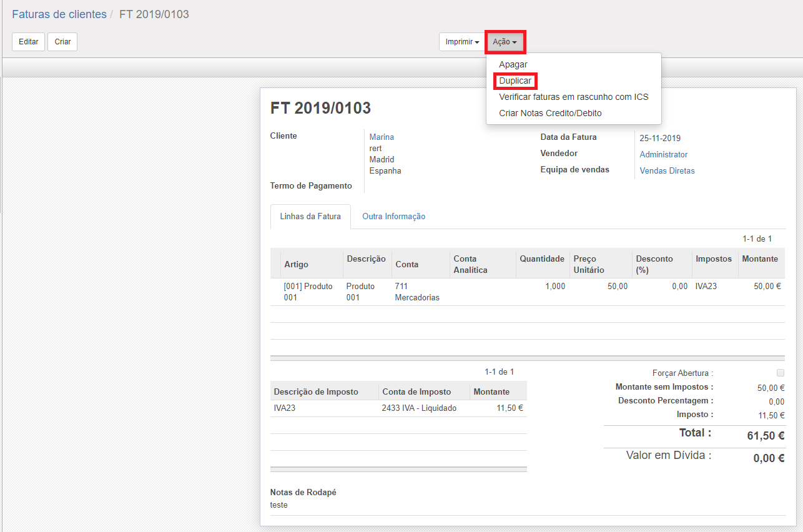This screenshot has width=803, height=532.
Task: Open the Administrator vendor link
Action: tap(663, 154)
